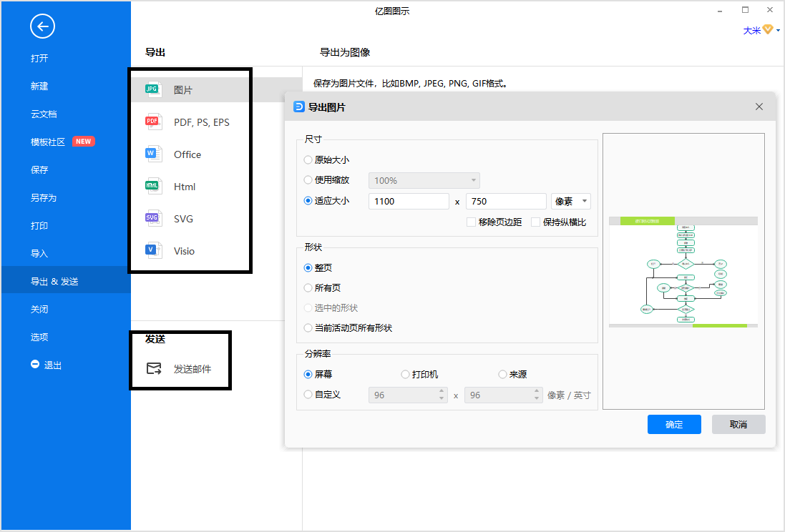Click the exit minus-circle icon

point(35,365)
